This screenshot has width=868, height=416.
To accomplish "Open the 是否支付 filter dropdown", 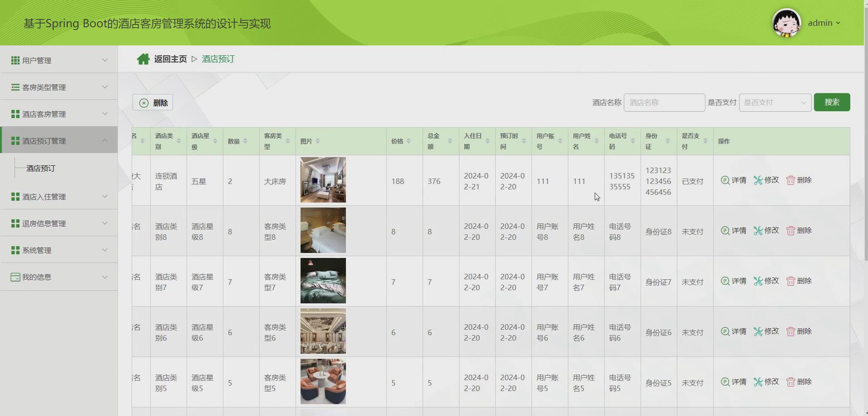I will coord(775,103).
